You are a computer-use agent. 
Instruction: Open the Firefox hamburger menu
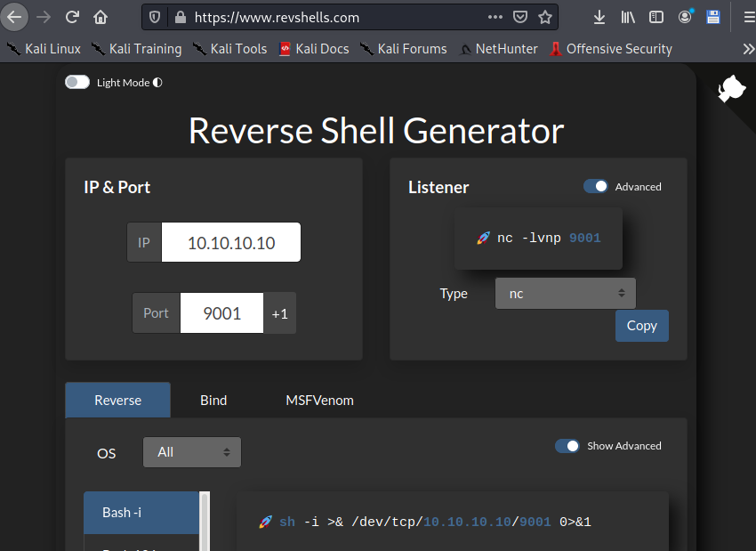[749, 18]
